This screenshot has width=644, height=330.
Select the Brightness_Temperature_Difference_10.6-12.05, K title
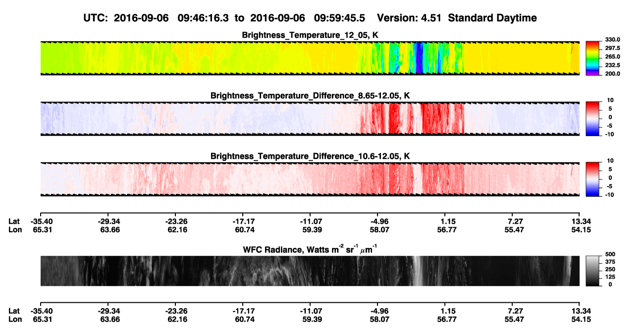point(310,156)
